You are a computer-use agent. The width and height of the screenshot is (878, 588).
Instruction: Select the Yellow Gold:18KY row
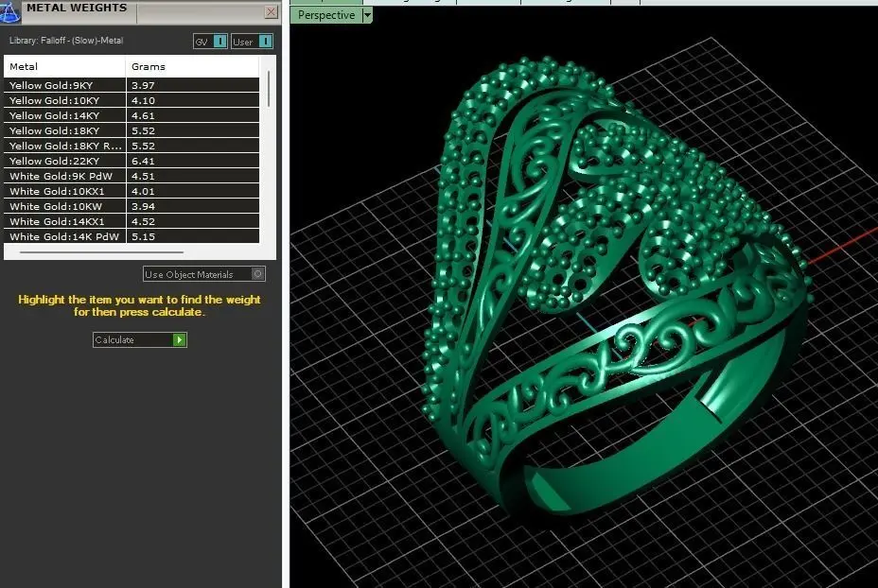click(x=132, y=130)
